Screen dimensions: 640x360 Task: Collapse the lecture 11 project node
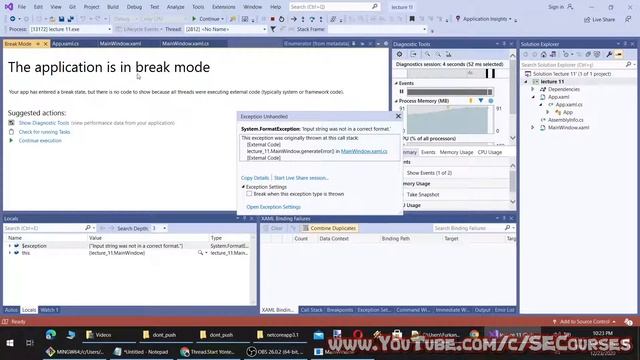(526, 82)
